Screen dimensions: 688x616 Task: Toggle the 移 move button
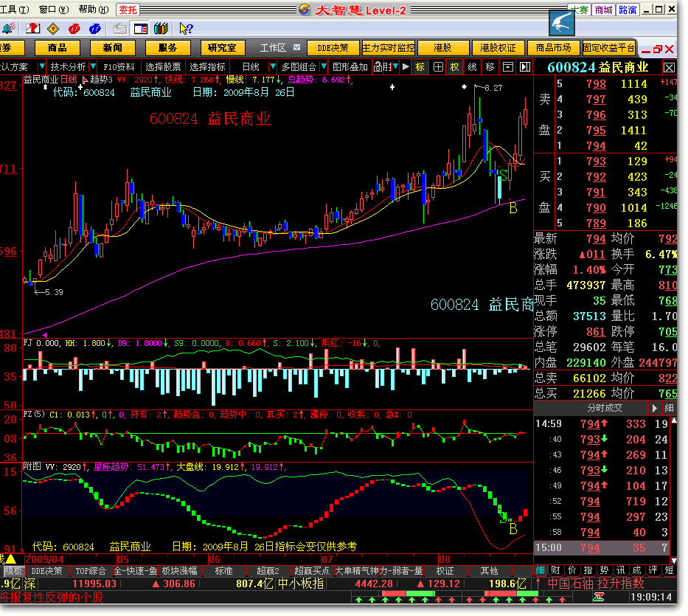[x=490, y=66]
